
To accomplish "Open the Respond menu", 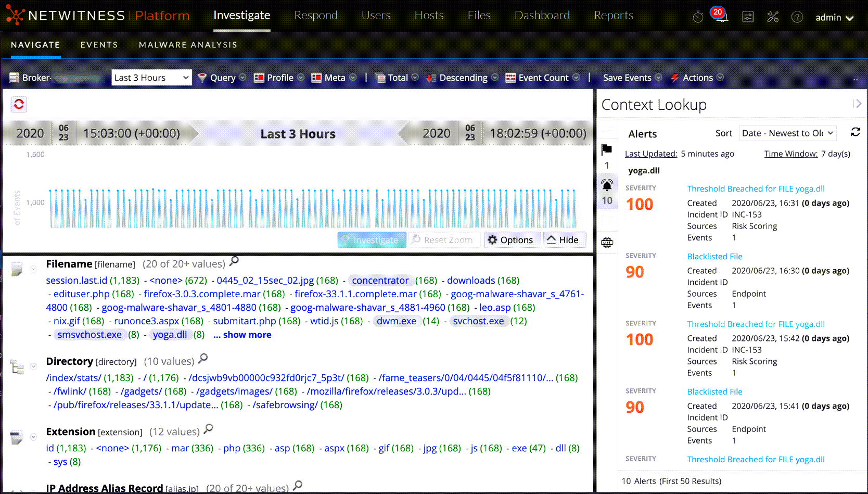I will [x=316, y=16].
